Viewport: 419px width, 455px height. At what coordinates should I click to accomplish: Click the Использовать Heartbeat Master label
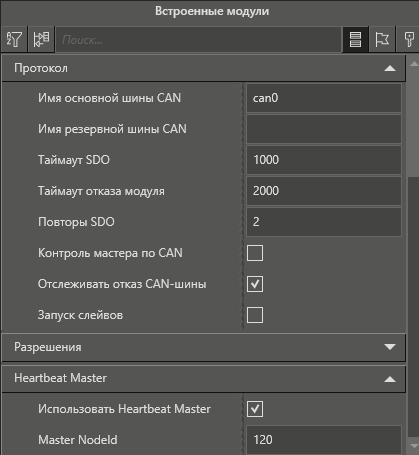[124, 409]
